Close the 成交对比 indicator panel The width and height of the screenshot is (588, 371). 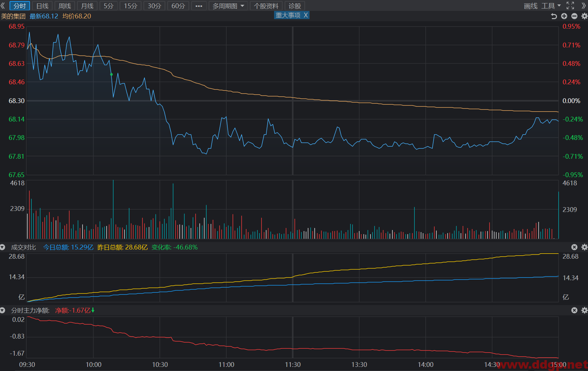coord(574,247)
